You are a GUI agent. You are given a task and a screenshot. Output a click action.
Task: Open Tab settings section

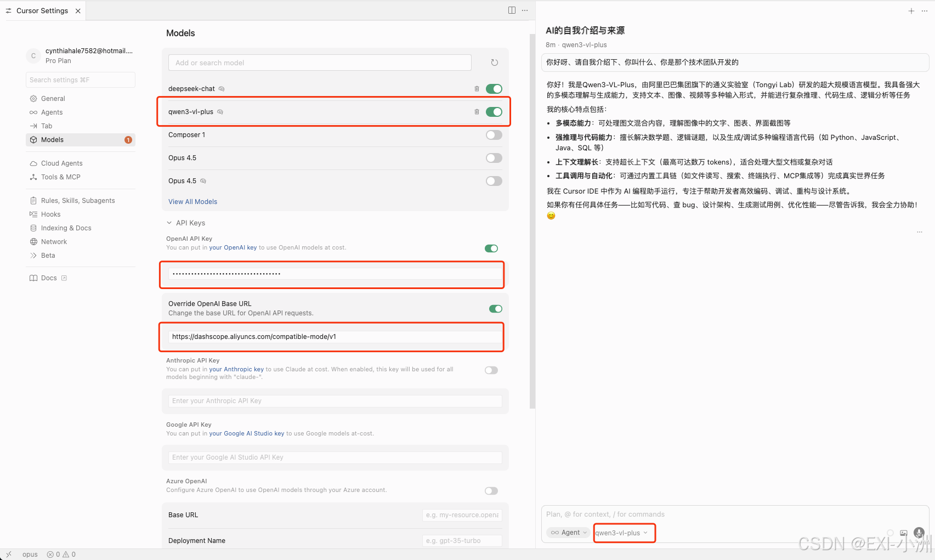[81, 126]
